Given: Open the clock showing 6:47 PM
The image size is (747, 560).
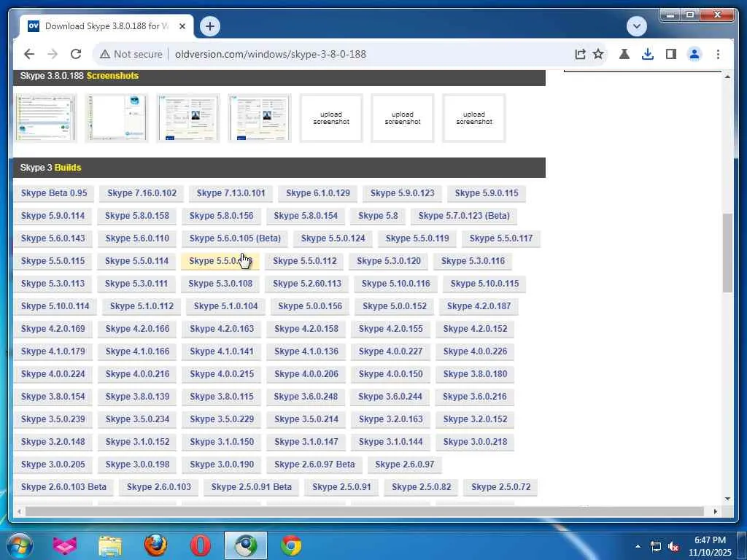Looking at the screenshot, I should pos(710,546).
